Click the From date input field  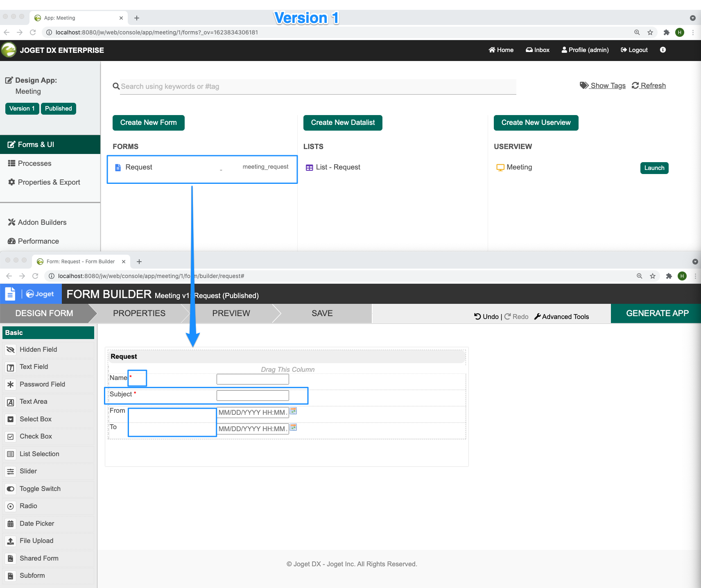pos(253,412)
